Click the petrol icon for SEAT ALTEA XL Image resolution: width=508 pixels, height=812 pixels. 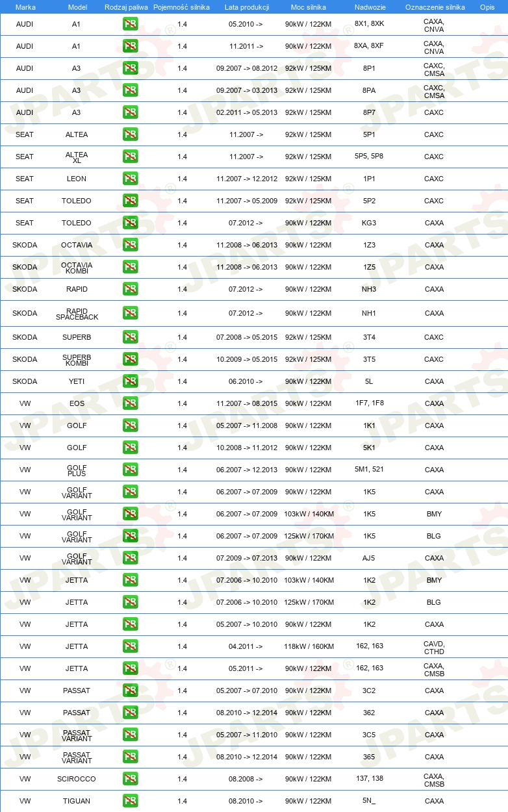(x=130, y=157)
